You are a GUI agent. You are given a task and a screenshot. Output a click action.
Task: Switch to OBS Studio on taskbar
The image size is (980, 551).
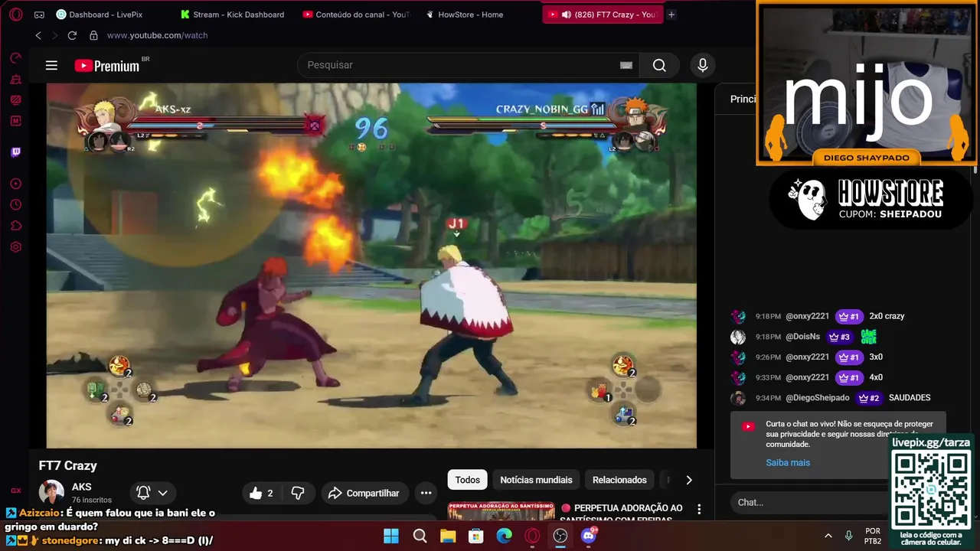[560, 536]
